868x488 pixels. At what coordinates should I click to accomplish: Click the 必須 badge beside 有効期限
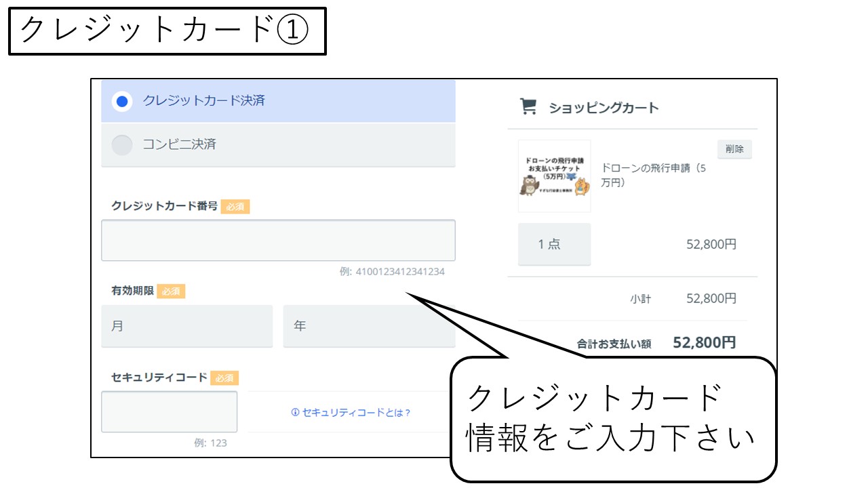tap(171, 291)
